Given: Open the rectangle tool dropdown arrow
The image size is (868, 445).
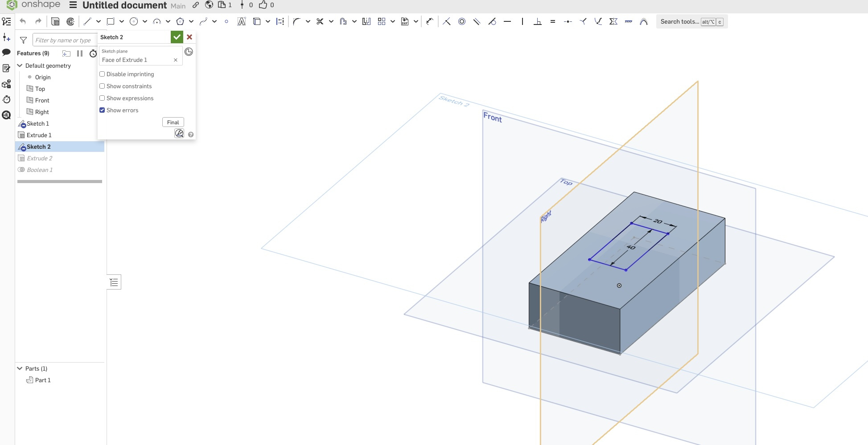Looking at the screenshot, I should coord(122,21).
